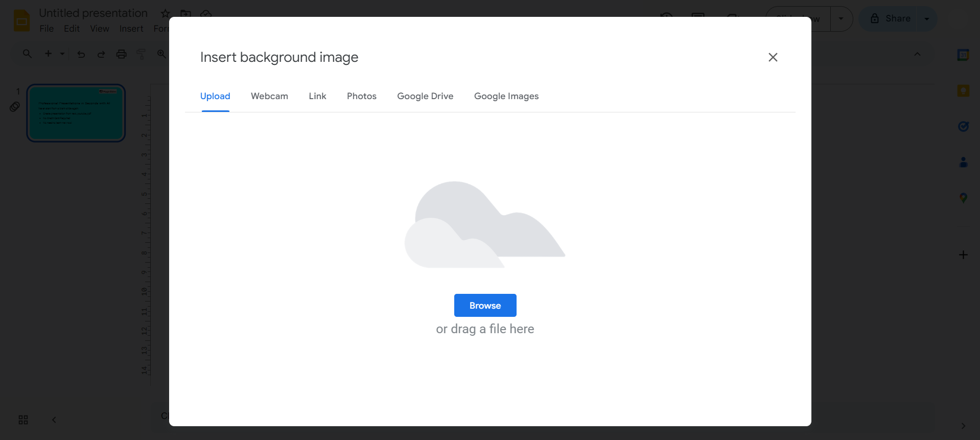Close the Insert background image dialog
The image size is (980, 440).
773,57
